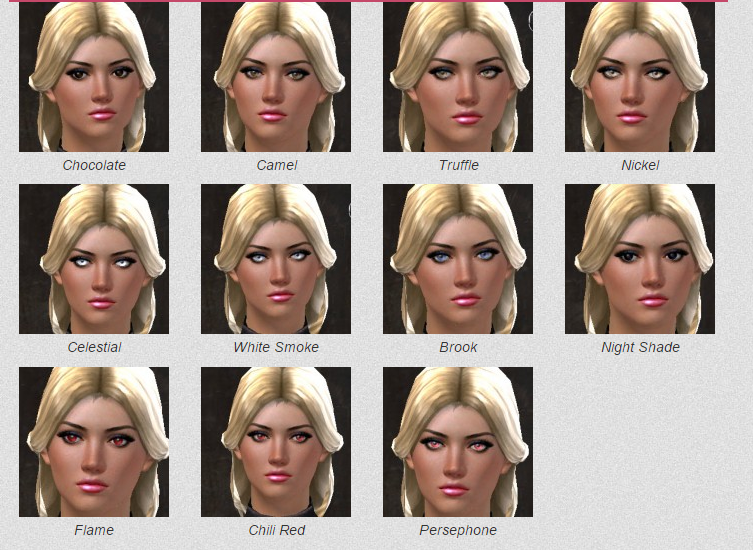This screenshot has width=753, height=550.
Task: Open the Celestial eye color portrait
Action: click(x=94, y=259)
